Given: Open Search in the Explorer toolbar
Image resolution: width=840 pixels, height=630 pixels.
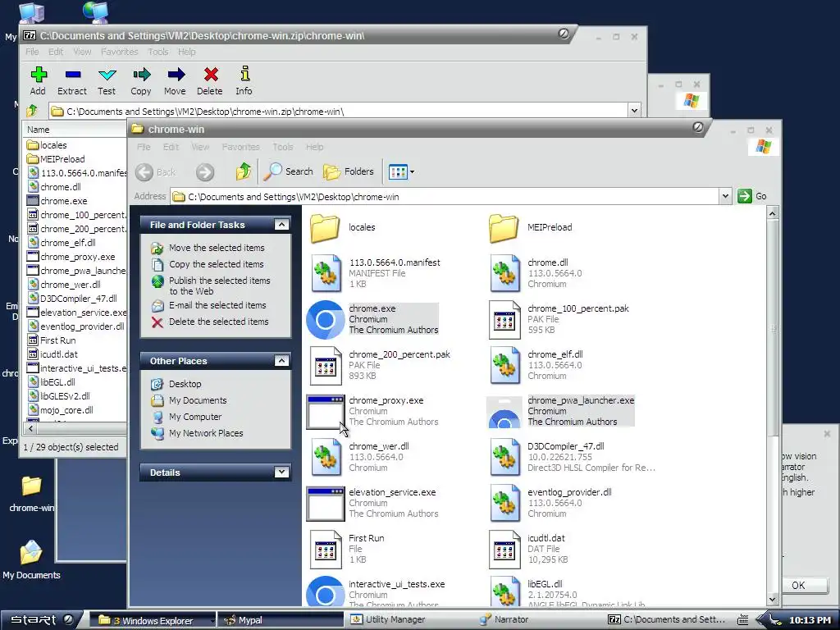Looking at the screenshot, I should point(289,171).
